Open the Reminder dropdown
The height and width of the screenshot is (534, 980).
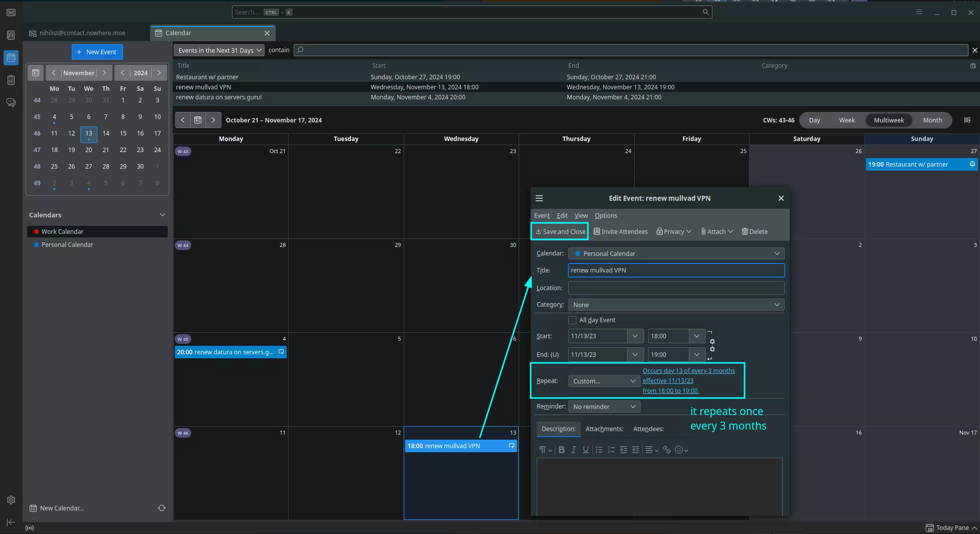point(603,407)
